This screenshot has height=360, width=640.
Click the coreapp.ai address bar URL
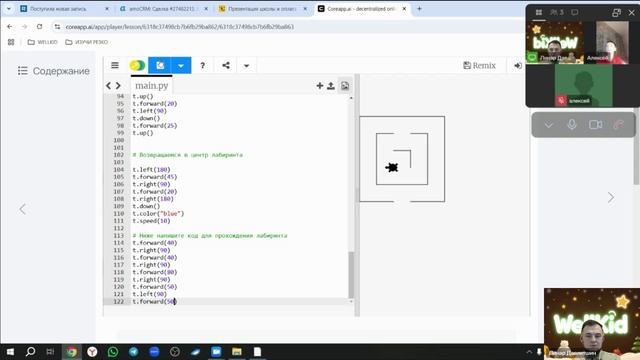pos(180,27)
